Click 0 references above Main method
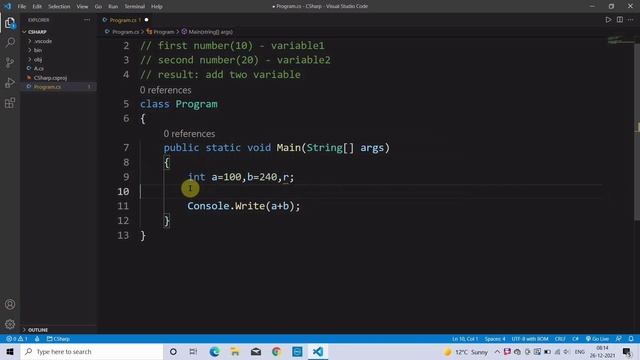 [x=189, y=133]
